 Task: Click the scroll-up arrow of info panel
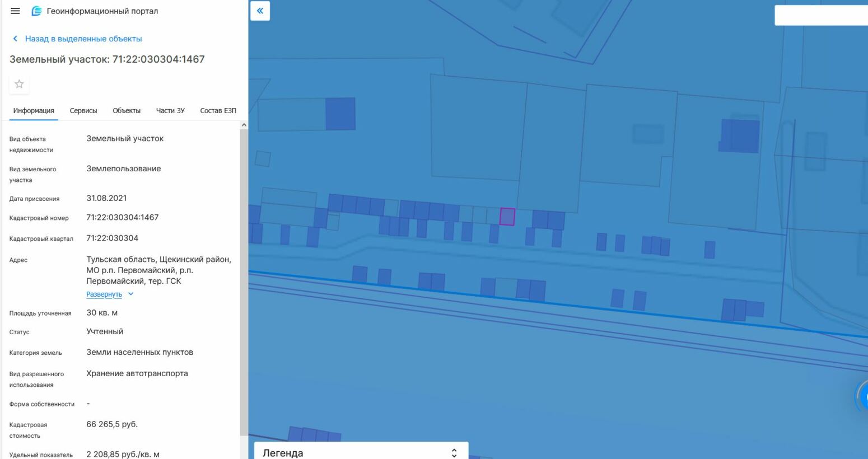click(244, 125)
